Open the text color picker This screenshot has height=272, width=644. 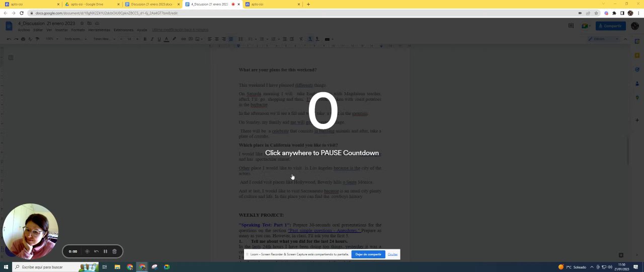click(x=166, y=39)
